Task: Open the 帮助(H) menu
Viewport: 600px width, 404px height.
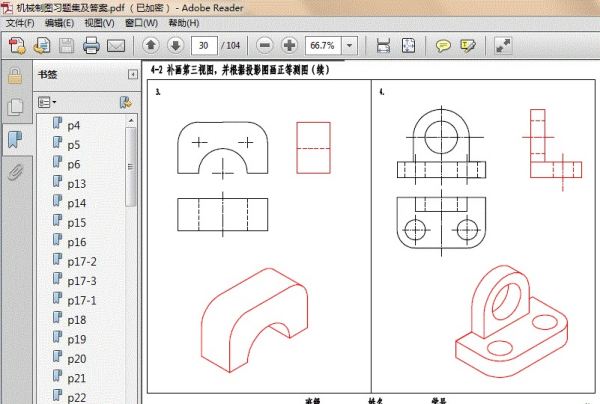Action: click(x=182, y=22)
